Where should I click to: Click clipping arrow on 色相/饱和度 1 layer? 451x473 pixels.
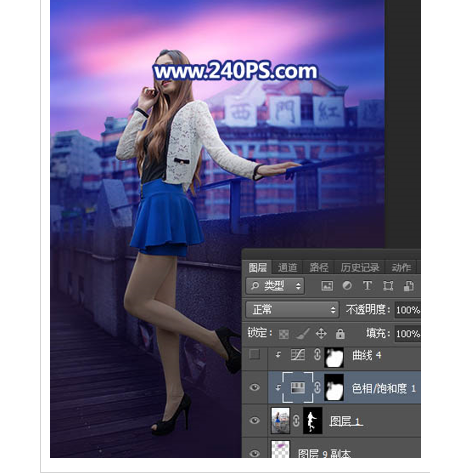pos(278,388)
